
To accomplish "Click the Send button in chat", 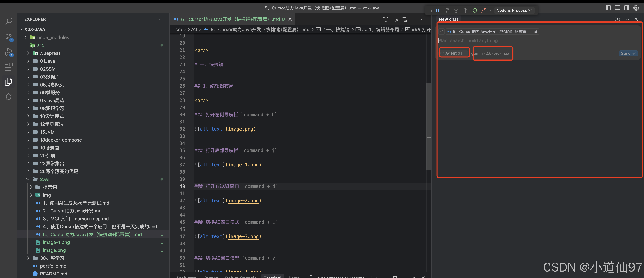I will [x=628, y=53].
